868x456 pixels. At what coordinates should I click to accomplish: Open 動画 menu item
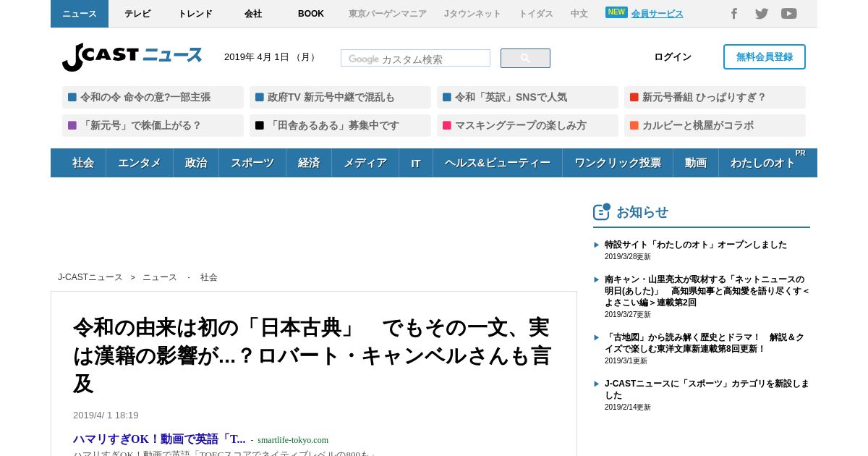[696, 163]
